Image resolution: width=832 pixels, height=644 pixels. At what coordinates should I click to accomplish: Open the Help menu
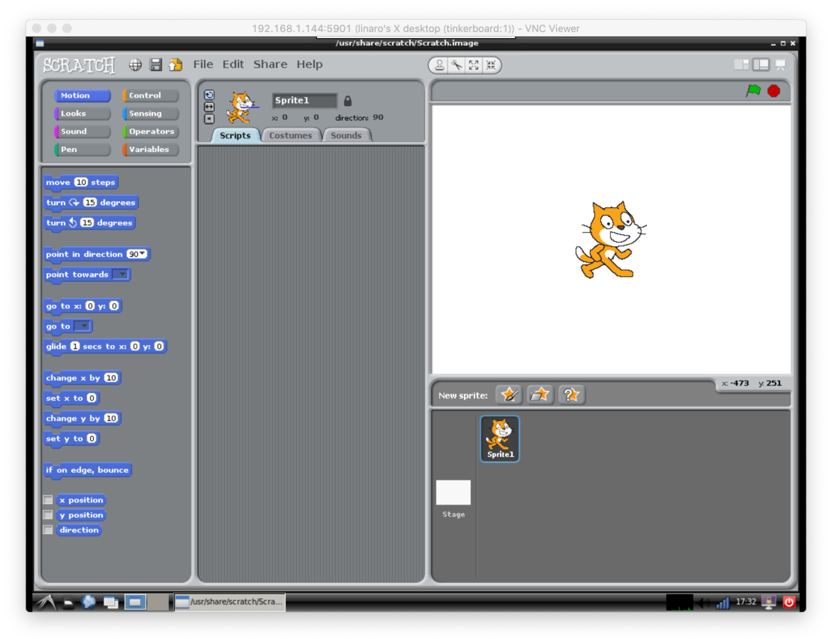310,64
